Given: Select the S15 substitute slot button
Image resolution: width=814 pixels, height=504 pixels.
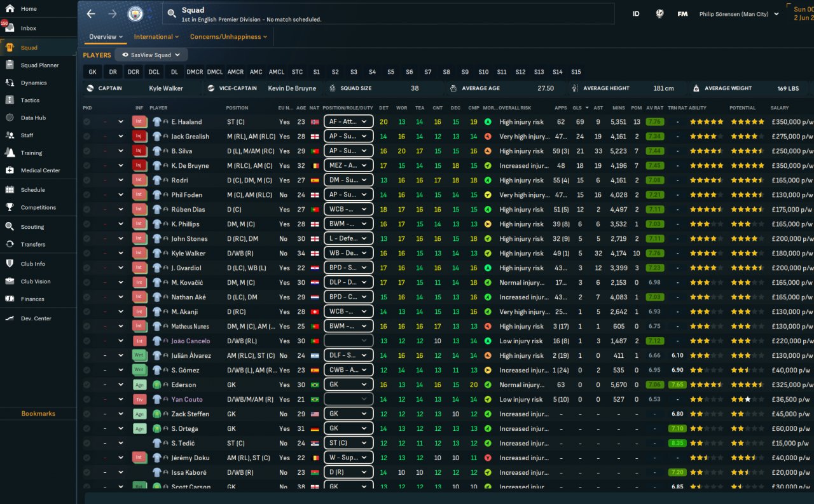Looking at the screenshot, I should tap(576, 72).
